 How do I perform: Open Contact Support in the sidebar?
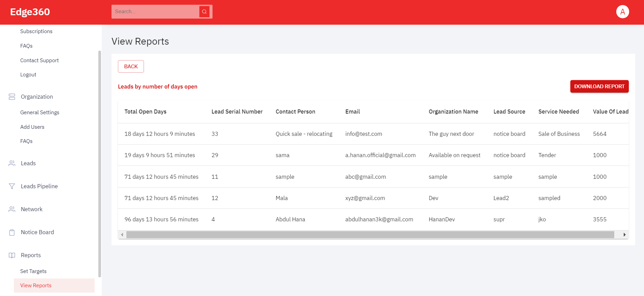pos(40,60)
